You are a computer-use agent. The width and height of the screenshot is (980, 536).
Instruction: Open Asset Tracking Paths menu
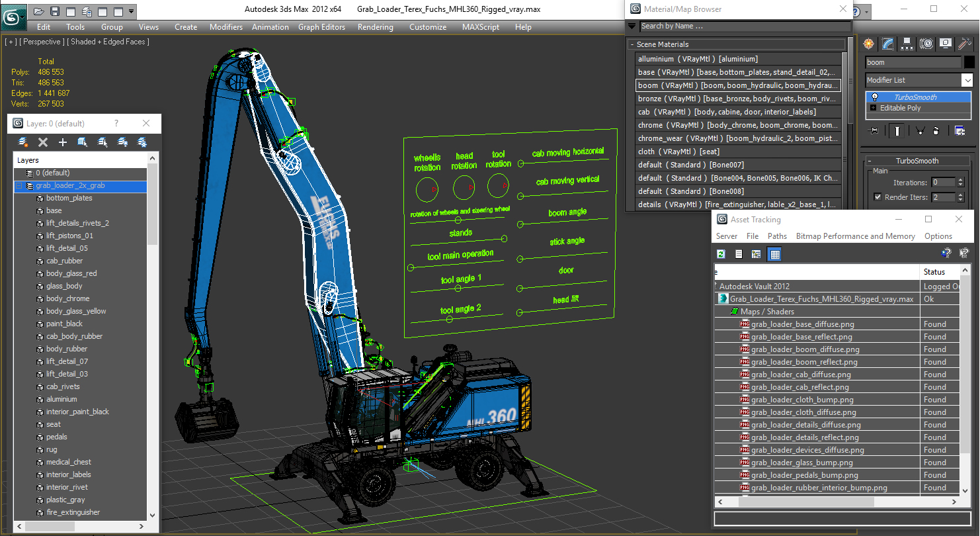point(777,236)
